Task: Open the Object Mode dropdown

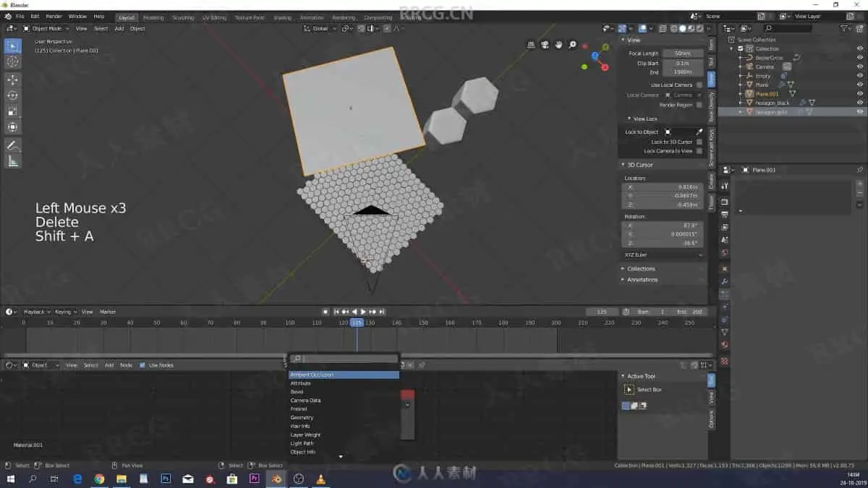Action: (x=46, y=28)
